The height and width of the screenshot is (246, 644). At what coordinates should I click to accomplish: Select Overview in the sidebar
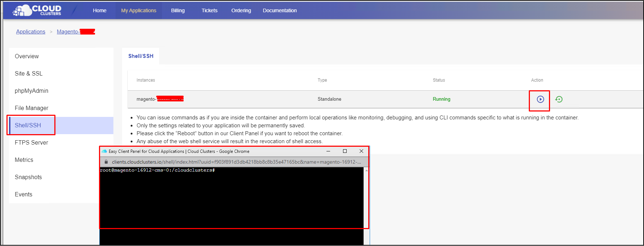pos(27,56)
